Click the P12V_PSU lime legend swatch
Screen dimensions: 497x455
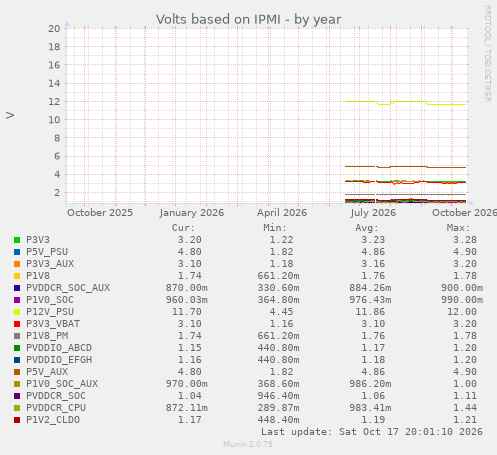click(x=17, y=312)
